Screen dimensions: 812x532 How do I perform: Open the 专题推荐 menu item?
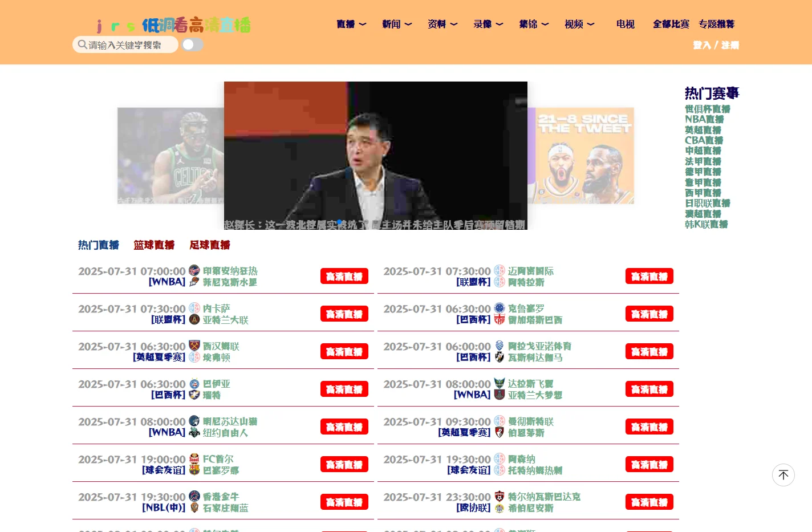tap(717, 24)
